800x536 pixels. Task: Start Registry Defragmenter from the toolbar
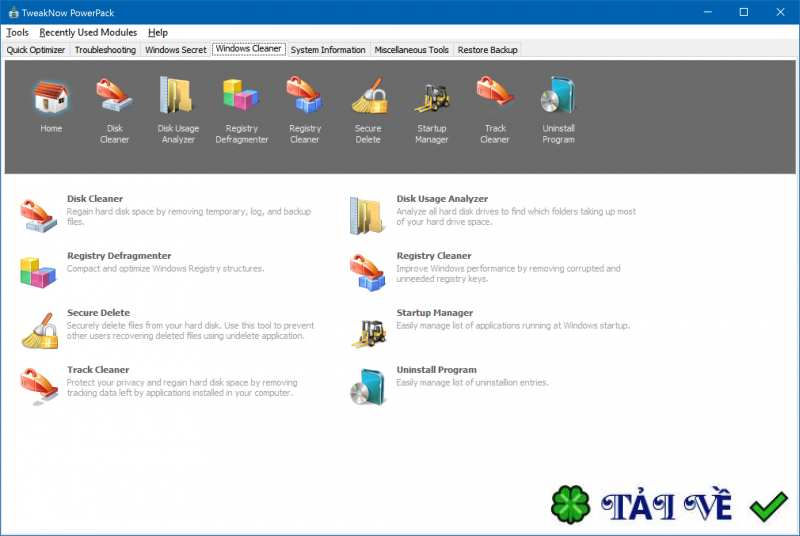241,95
